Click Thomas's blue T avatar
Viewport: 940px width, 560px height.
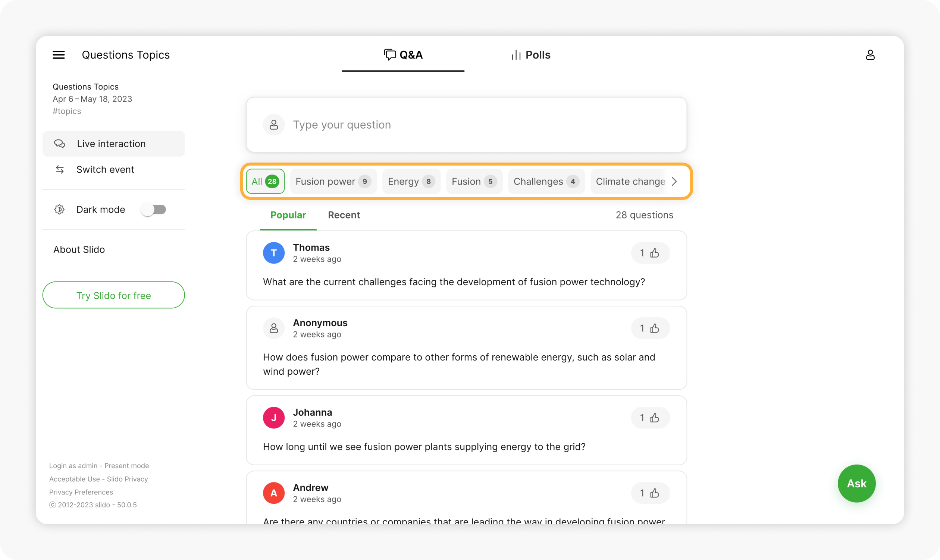(274, 253)
